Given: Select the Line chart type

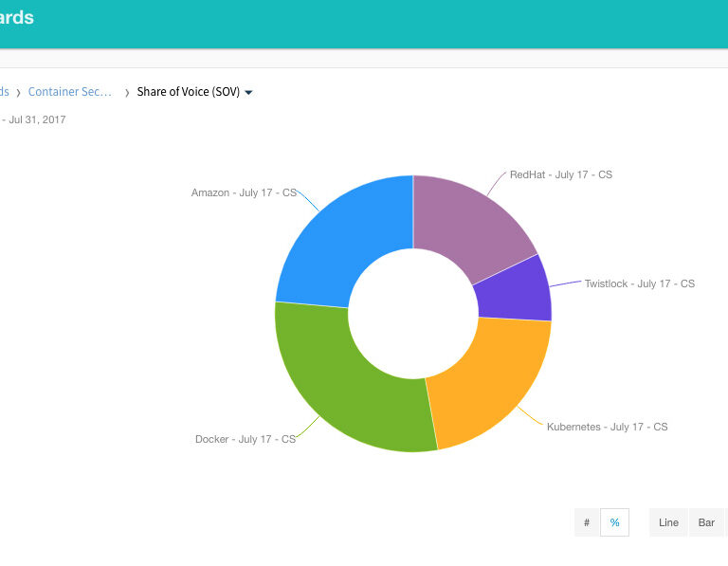Looking at the screenshot, I should (668, 522).
